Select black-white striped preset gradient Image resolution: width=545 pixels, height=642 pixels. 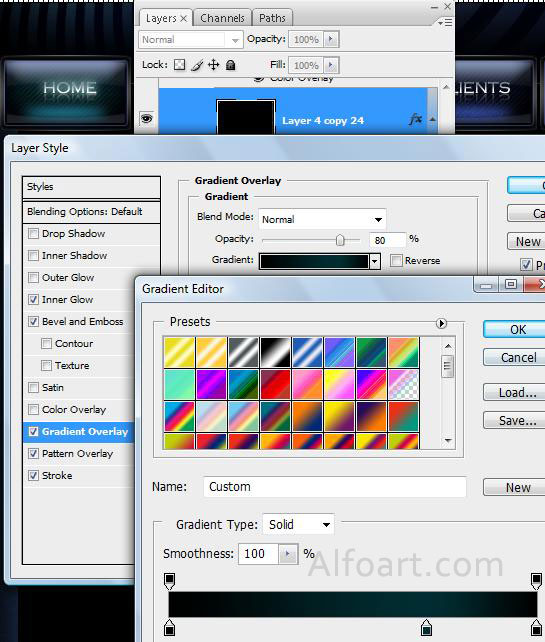275,352
